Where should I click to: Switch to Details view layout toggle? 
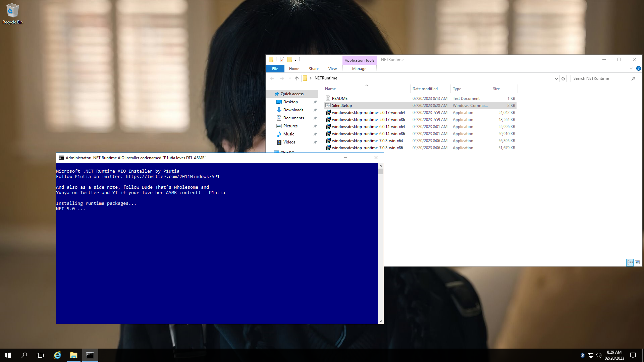(x=630, y=262)
